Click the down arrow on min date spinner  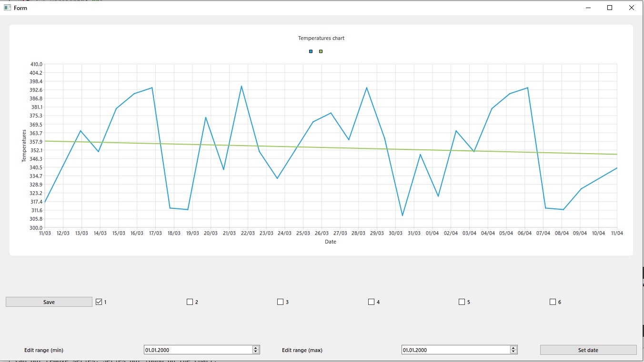click(x=256, y=352)
